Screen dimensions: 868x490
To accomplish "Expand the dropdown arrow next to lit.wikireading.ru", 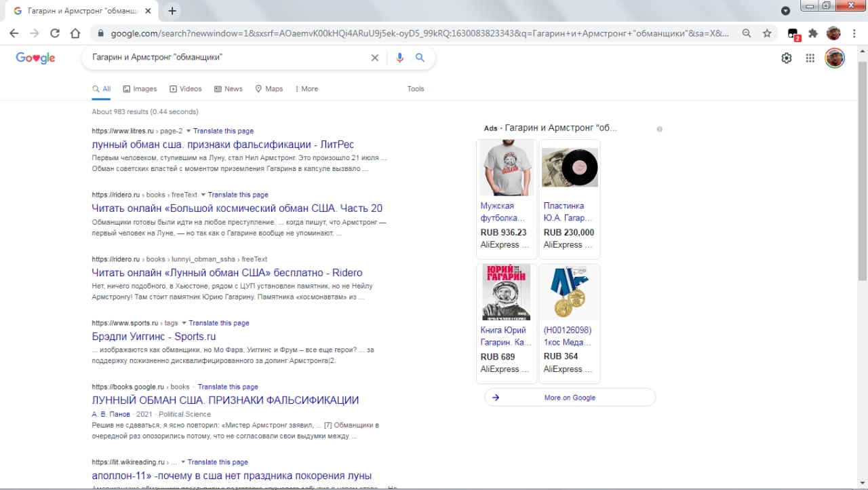I will tap(183, 462).
